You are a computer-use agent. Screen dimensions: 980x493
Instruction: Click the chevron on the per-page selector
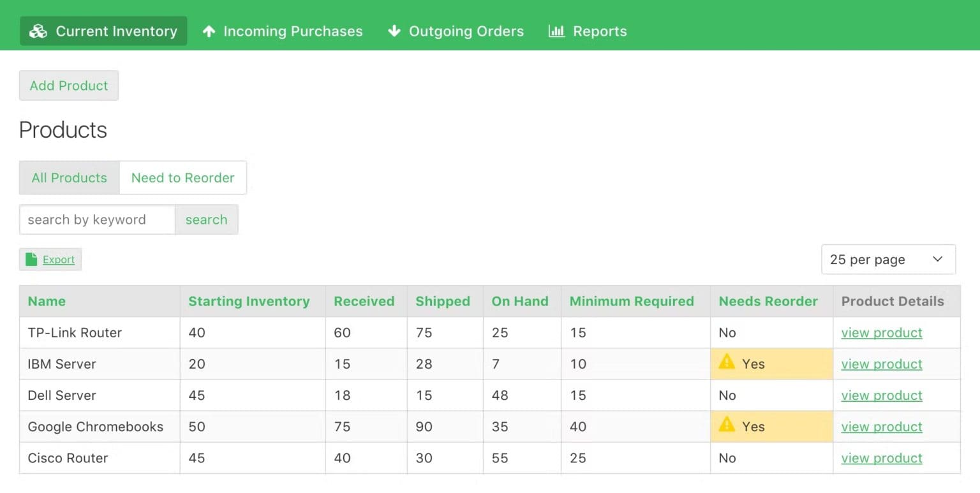click(937, 259)
